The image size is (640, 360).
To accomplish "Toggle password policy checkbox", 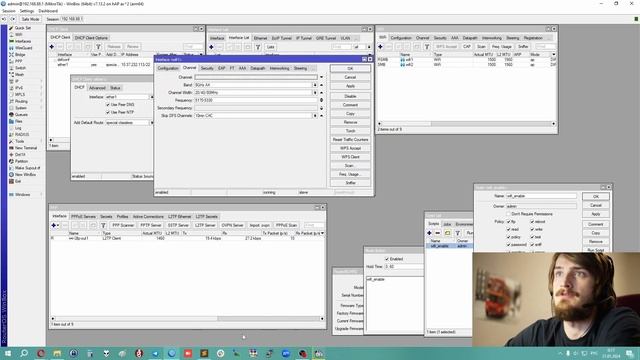I will (509, 244).
